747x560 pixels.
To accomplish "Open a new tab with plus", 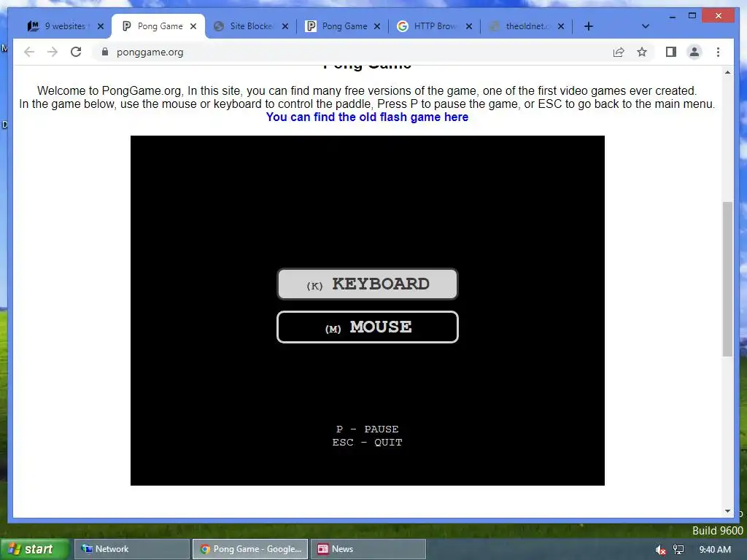I will coord(589,26).
